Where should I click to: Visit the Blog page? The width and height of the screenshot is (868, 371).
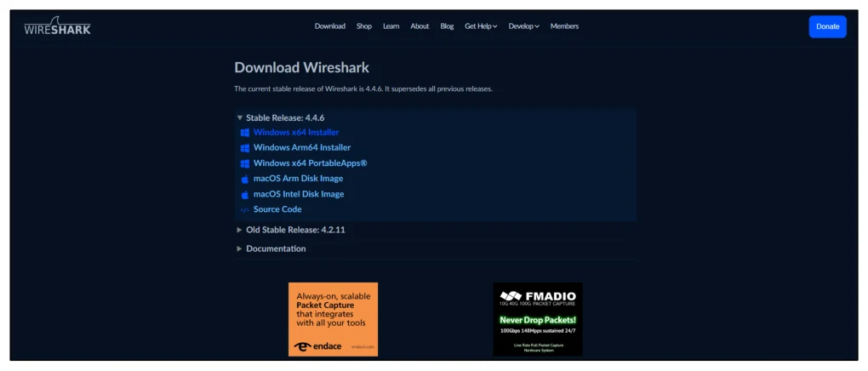(x=447, y=26)
